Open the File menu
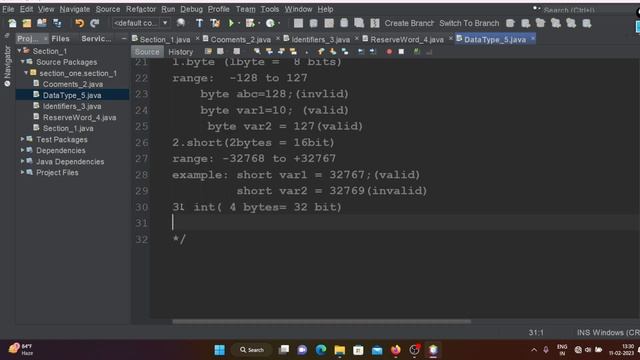The image size is (640, 360). point(8,9)
